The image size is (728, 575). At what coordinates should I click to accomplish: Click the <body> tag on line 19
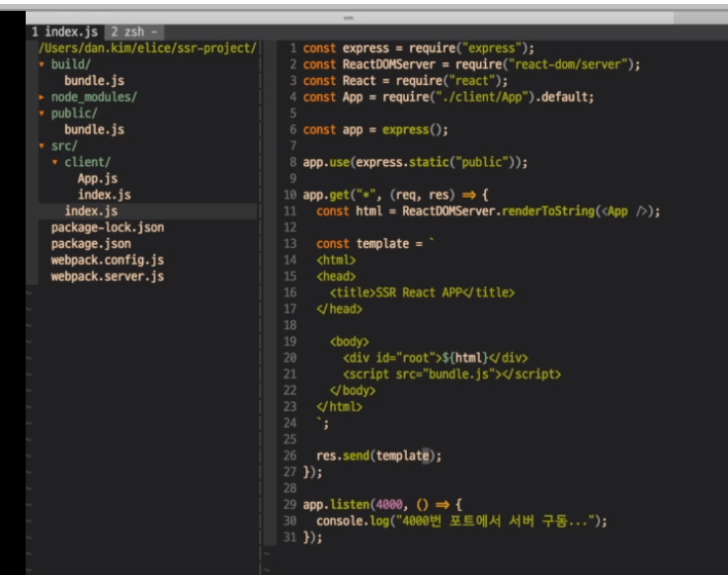pos(349,342)
